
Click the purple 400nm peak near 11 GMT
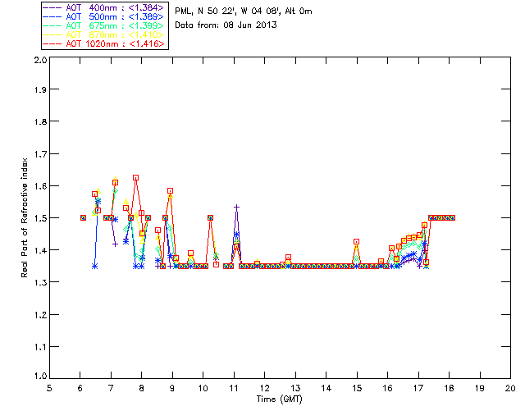tap(237, 208)
